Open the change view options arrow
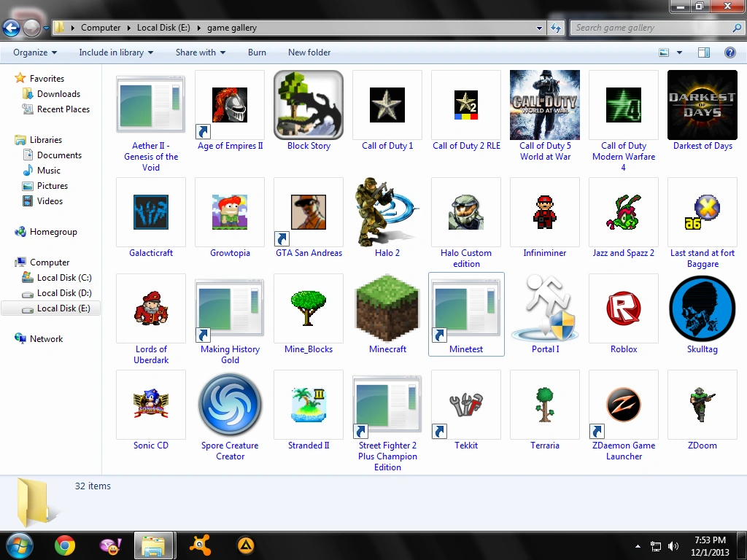The image size is (747, 560). pos(680,52)
